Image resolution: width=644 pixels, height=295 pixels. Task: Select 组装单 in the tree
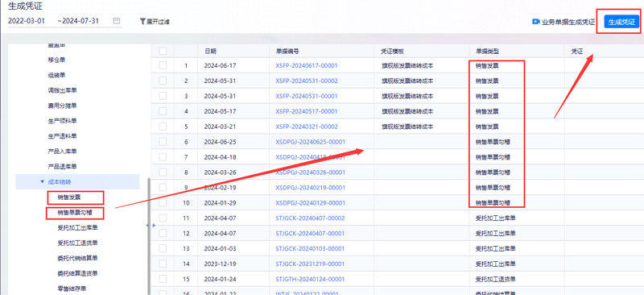point(56,75)
